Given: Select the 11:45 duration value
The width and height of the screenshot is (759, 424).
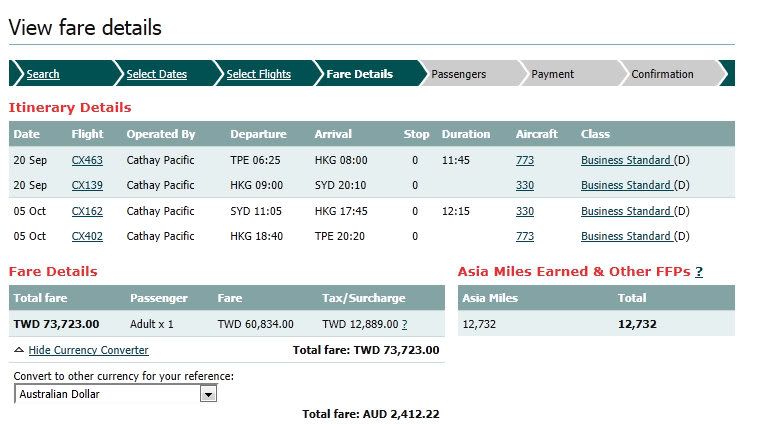Looking at the screenshot, I should (455, 160).
